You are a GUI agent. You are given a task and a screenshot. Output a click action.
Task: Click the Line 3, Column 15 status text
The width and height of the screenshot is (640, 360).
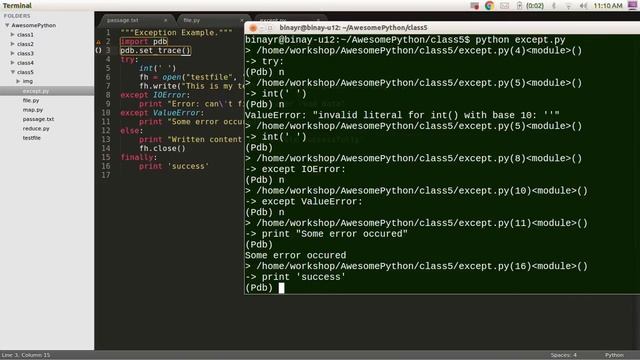[26, 355]
